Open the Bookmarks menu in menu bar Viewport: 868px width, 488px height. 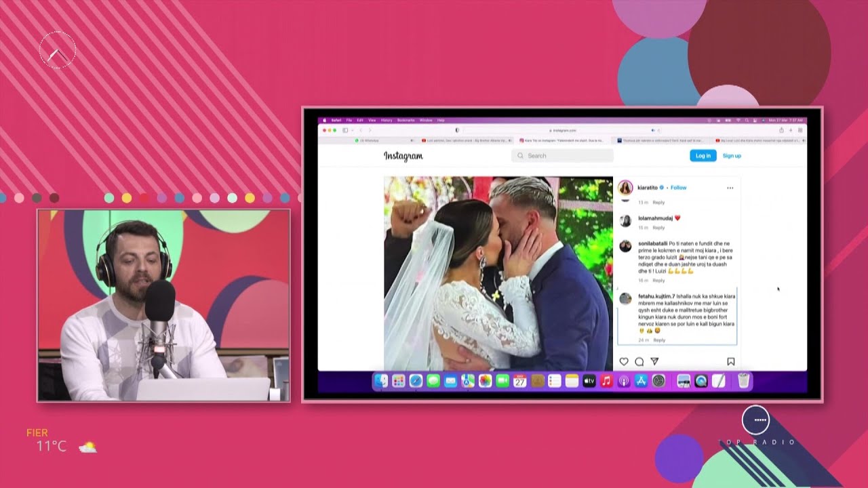coord(406,120)
